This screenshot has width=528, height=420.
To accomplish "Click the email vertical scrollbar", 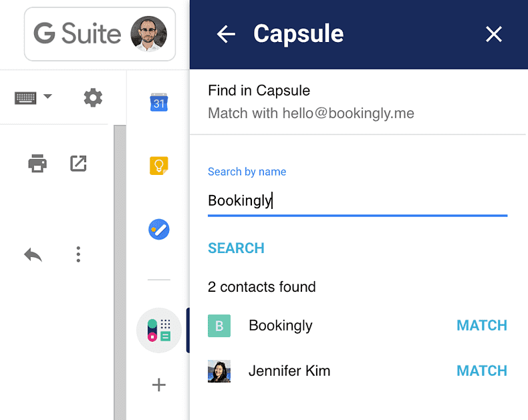I will [x=120, y=272].
